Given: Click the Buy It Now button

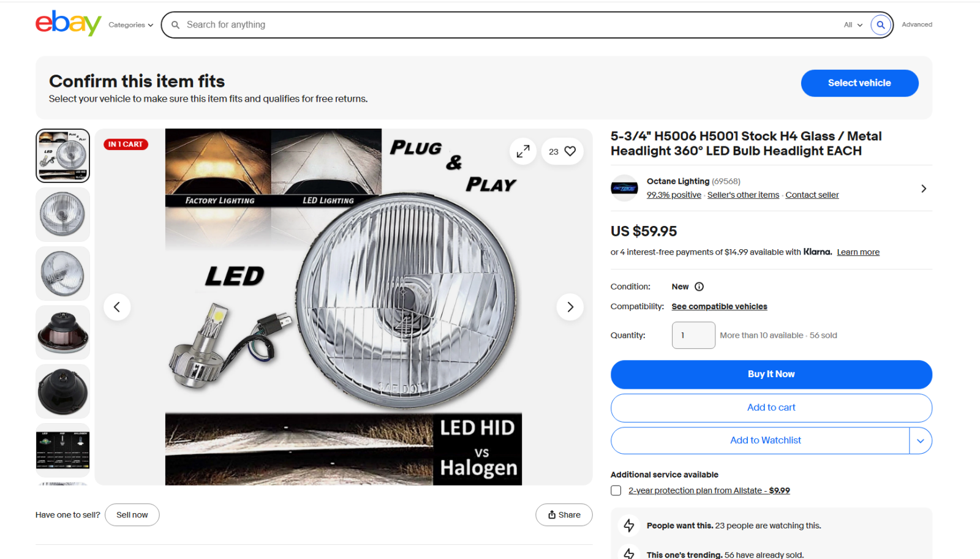Looking at the screenshot, I should point(771,374).
